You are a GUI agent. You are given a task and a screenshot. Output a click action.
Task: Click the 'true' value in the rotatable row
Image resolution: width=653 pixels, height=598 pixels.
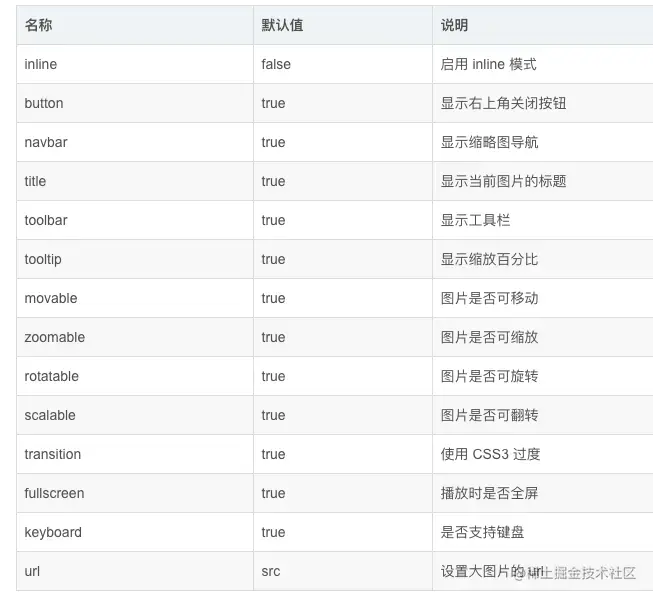pyautogui.click(x=273, y=376)
